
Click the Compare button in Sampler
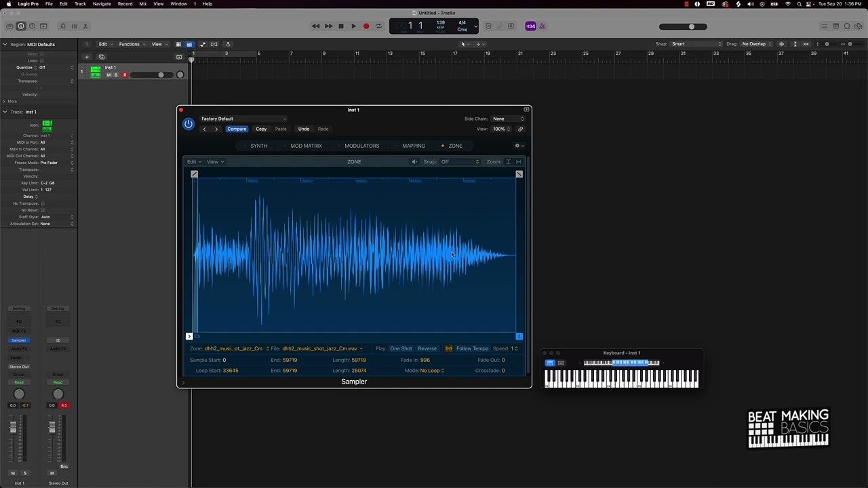[x=237, y=129]
